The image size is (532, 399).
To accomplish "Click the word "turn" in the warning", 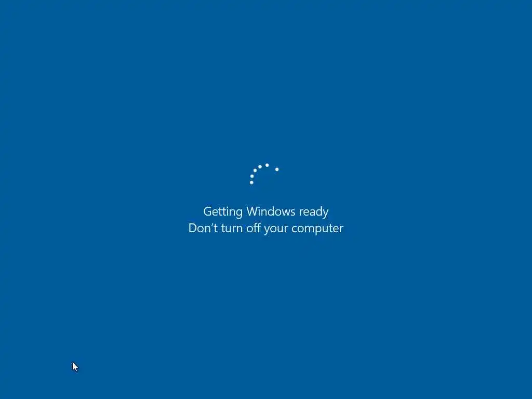I will (x=232, y=229).
